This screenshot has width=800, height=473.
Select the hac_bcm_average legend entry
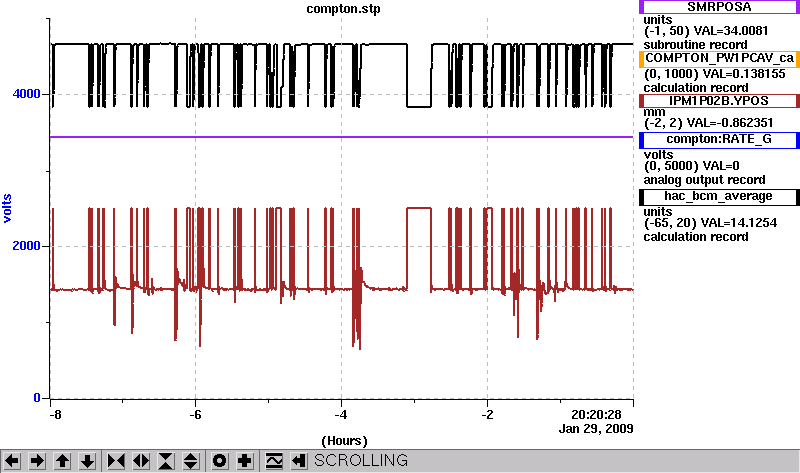point(719,197)
